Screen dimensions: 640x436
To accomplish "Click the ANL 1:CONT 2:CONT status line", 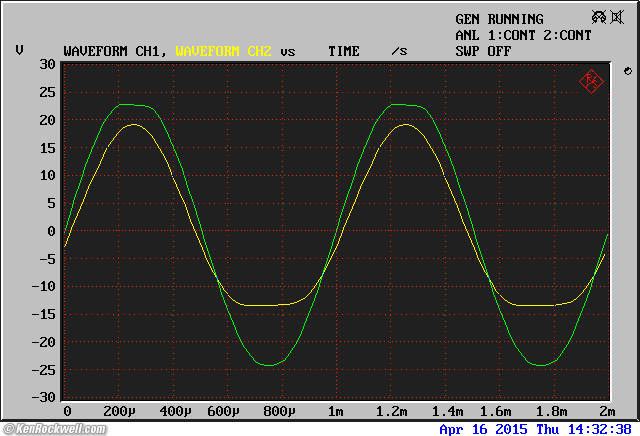I will coord(523,35).
